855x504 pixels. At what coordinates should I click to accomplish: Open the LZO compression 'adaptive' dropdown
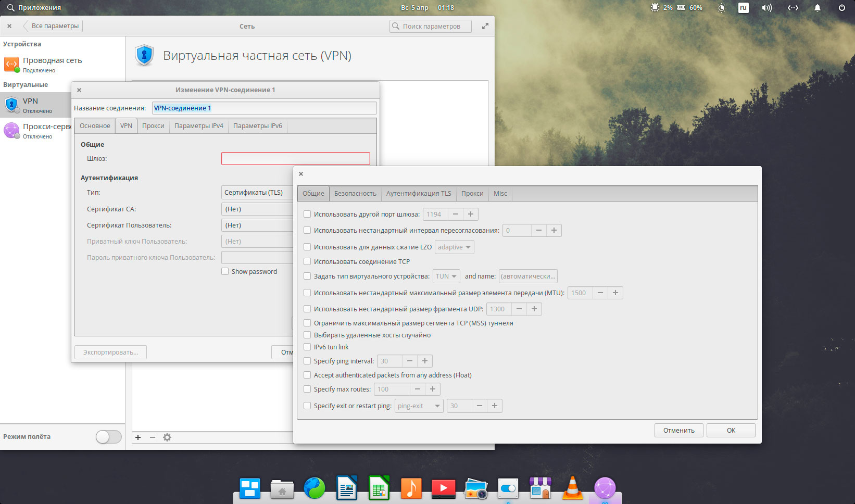click(x=454, y=247)
